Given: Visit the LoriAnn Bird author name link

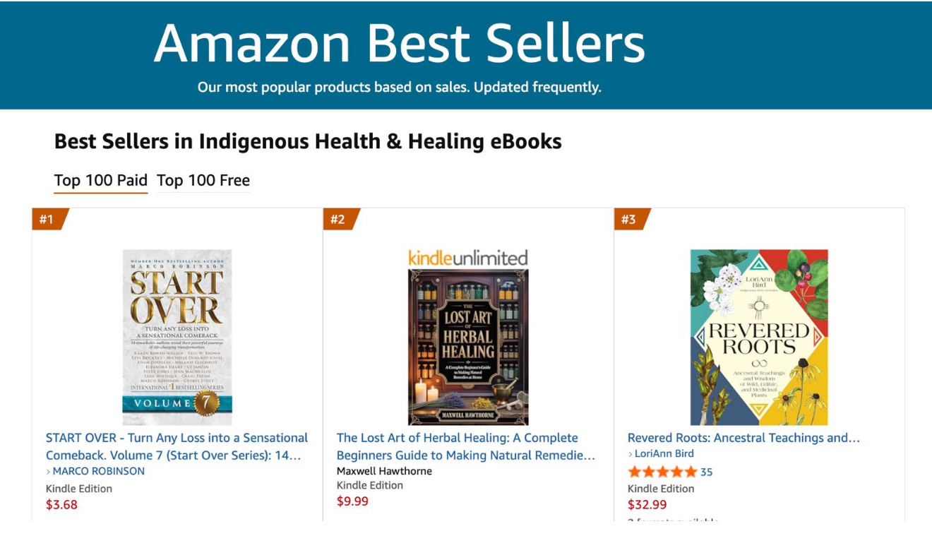Looking at the screenshot, I should pyautogui.click(x=664, y=453).
